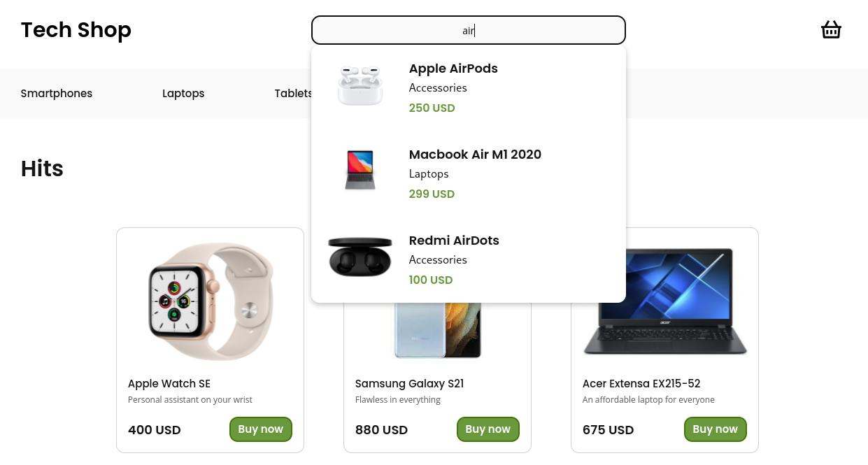This screenshot has width=868, height=465.
Task: Select the "Macbook Air M1 2020" search suggestion
Action: [x=475, y=155]
